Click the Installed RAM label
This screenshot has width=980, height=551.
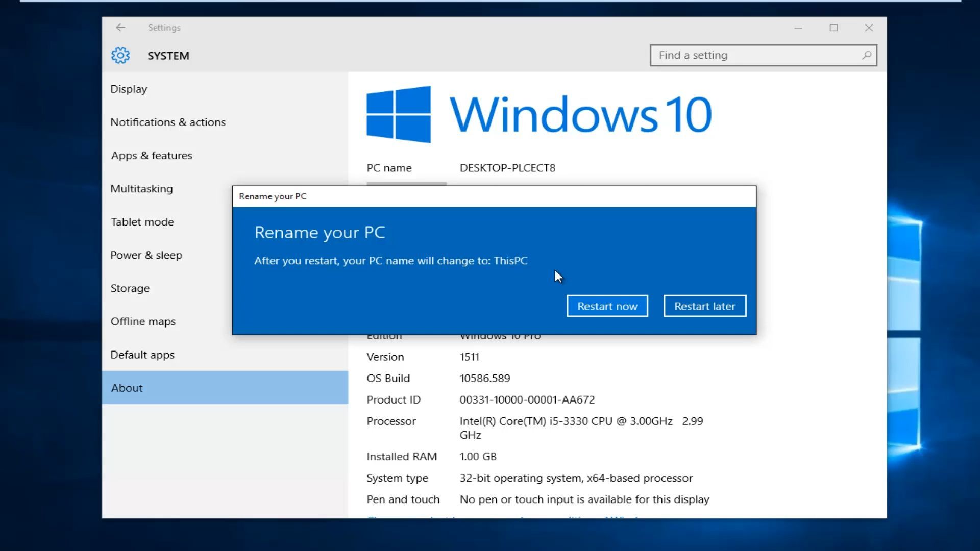click(x=402, y=456)
